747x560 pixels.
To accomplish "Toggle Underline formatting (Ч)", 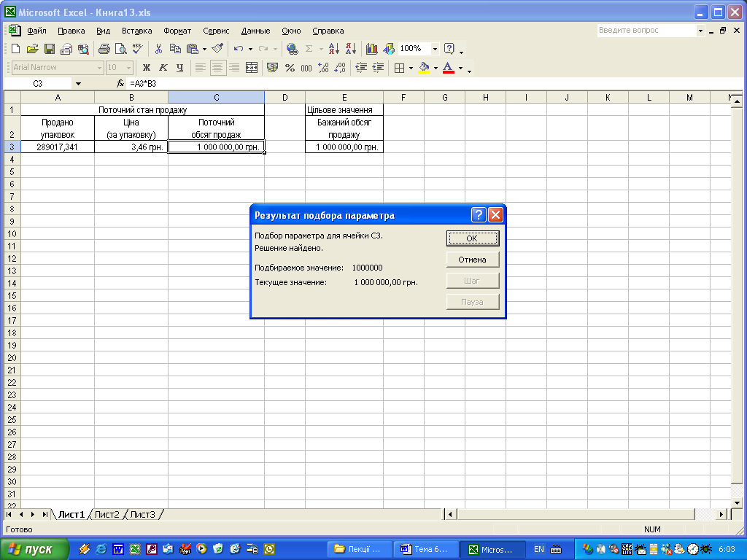I will pos(179,68).
